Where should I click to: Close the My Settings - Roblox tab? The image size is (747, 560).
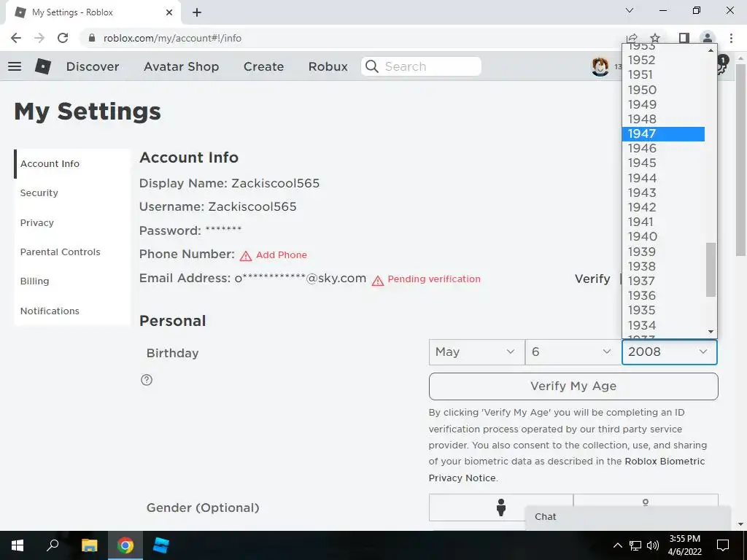click(x=169, y=13)
